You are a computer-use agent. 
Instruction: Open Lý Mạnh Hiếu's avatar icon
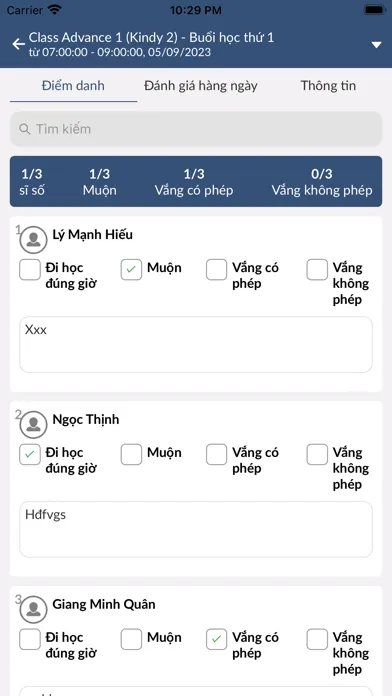[34, 240]
